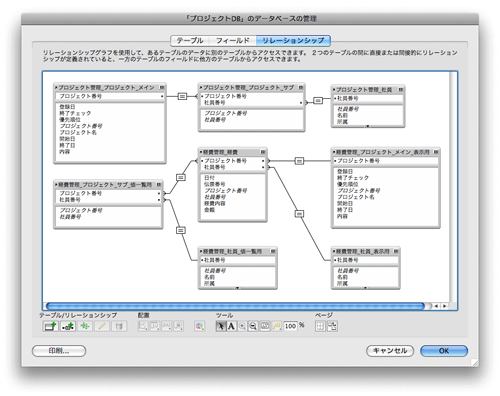
Task: Select 優先順位 in プロジェクト管理_プロジェクト_メイン table
Action: point(70,119)
